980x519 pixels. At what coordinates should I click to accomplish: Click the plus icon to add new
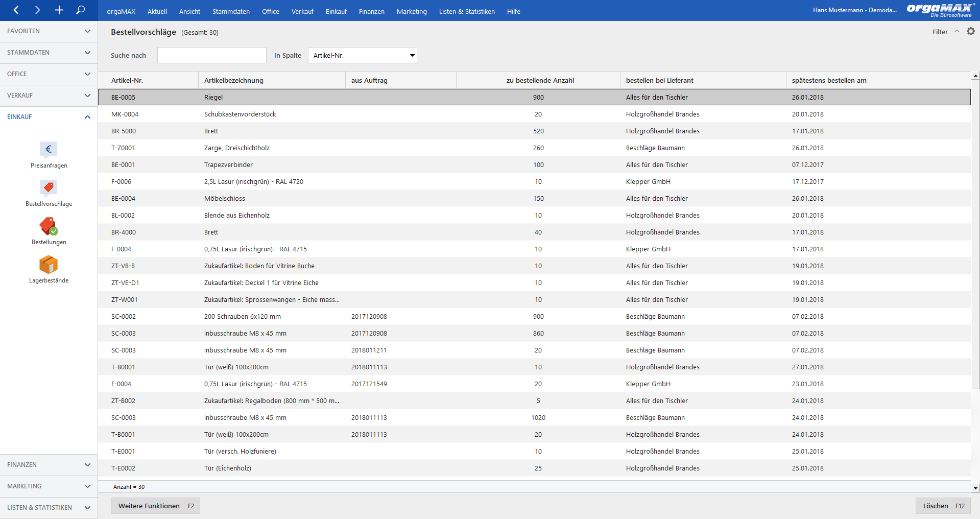point(59,10)
